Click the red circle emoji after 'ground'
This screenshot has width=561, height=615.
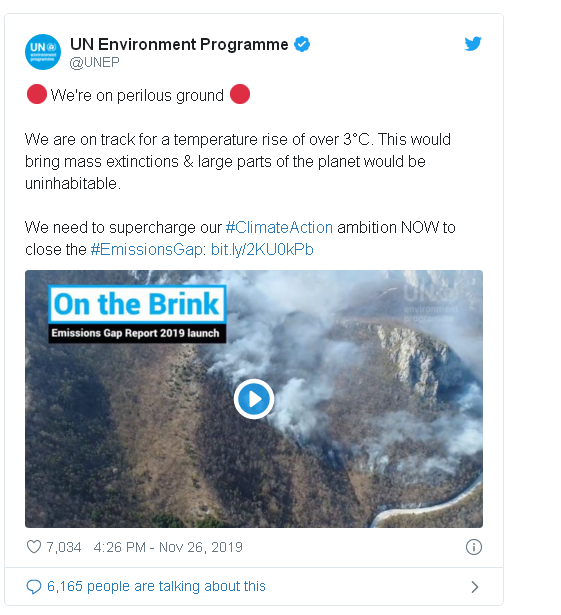pyautogui.click(x=240, y=94)
